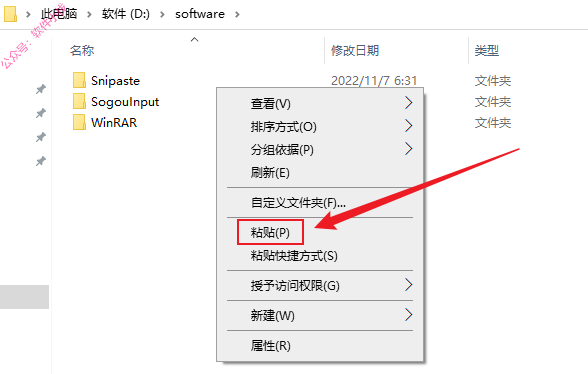
Task: Expand chevron before 此电脑 breadcrumb
Action: tap(28, 14)
